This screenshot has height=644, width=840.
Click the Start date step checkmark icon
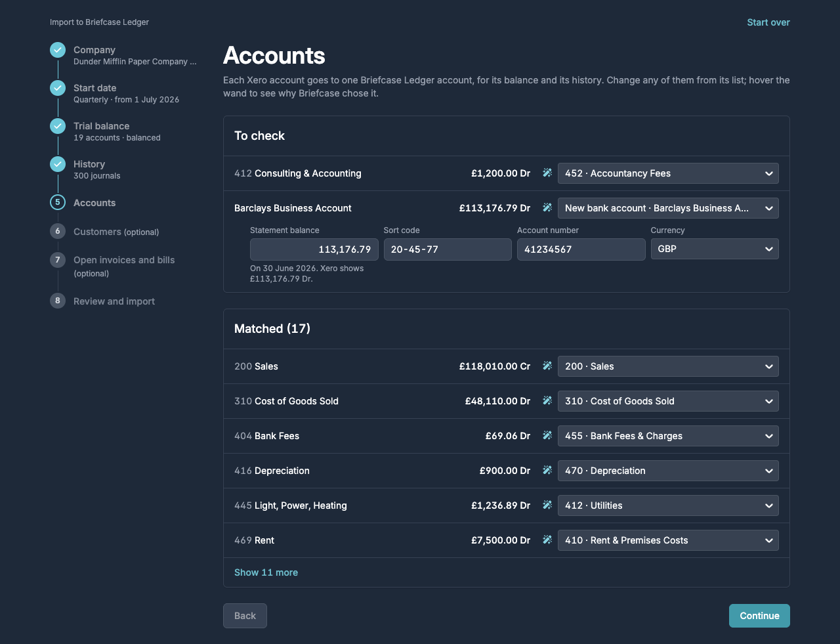58,88
